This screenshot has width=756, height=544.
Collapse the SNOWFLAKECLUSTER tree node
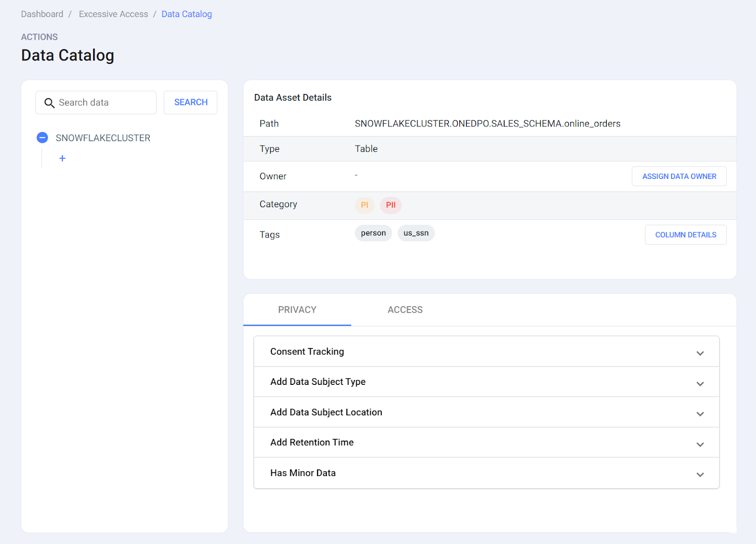(43, 138)
